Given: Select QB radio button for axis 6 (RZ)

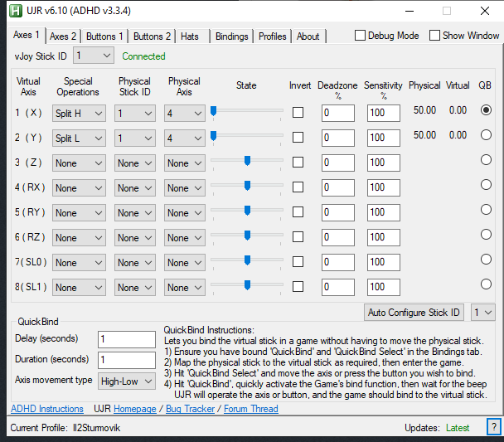Looking at the screenshot, I should point(486,235).
